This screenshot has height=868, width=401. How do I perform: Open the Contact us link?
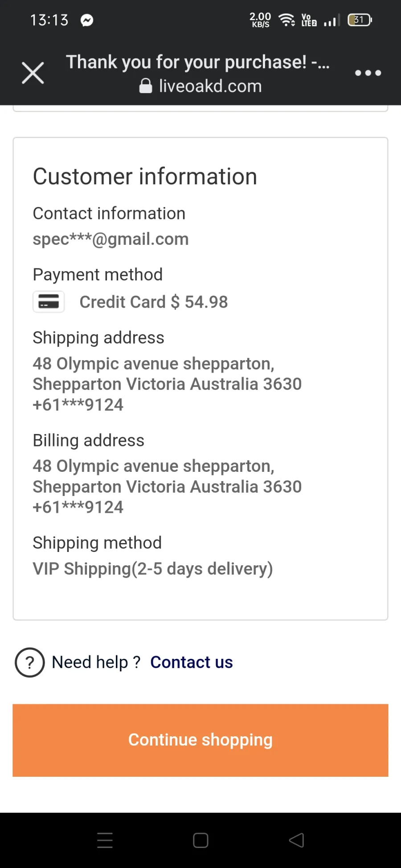pos(192,662)
